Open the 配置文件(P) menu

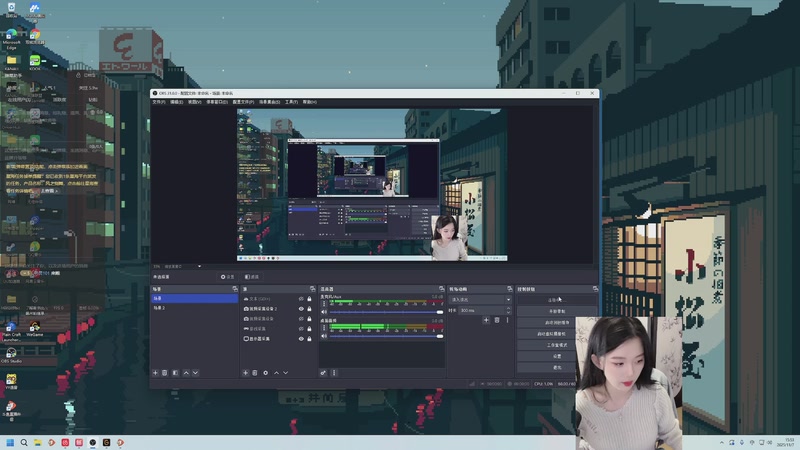(x=243, y=102)
